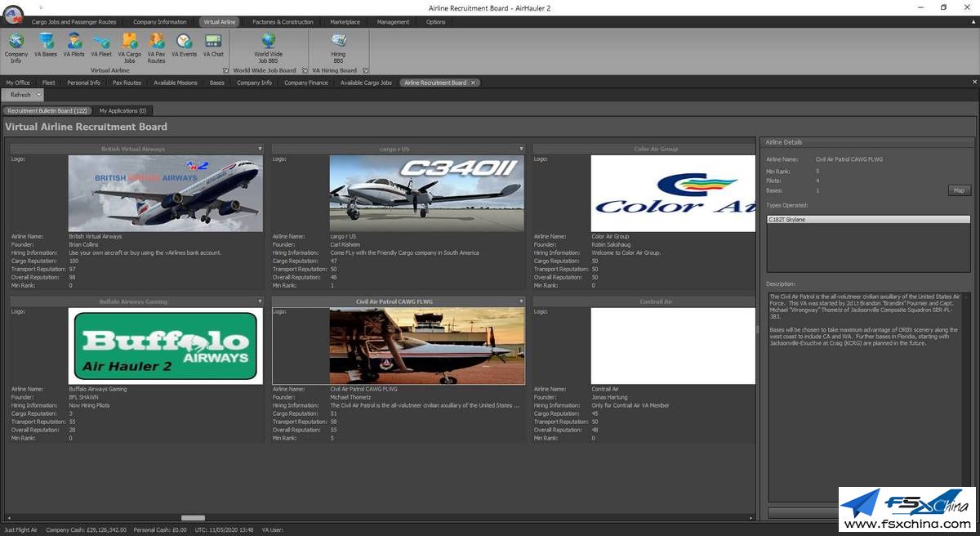
Task: Open VA Chat icon
Action: (x=213, y=46)
